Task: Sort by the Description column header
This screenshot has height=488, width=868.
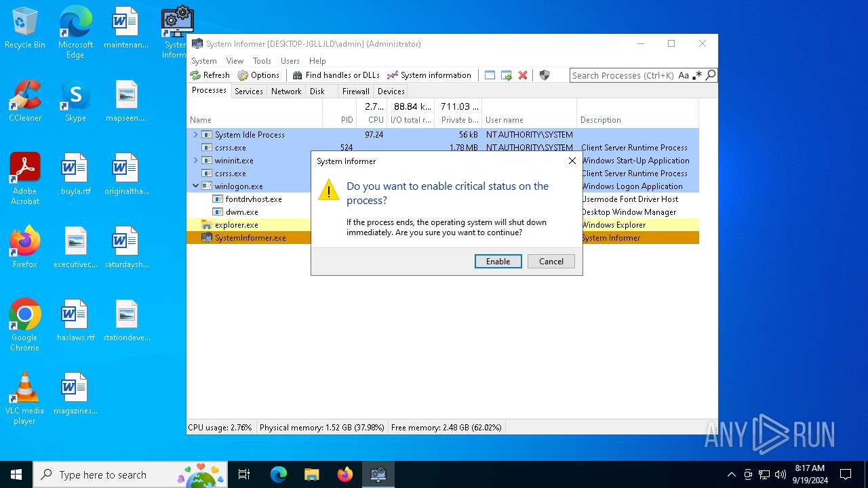Action: point(637,113)
